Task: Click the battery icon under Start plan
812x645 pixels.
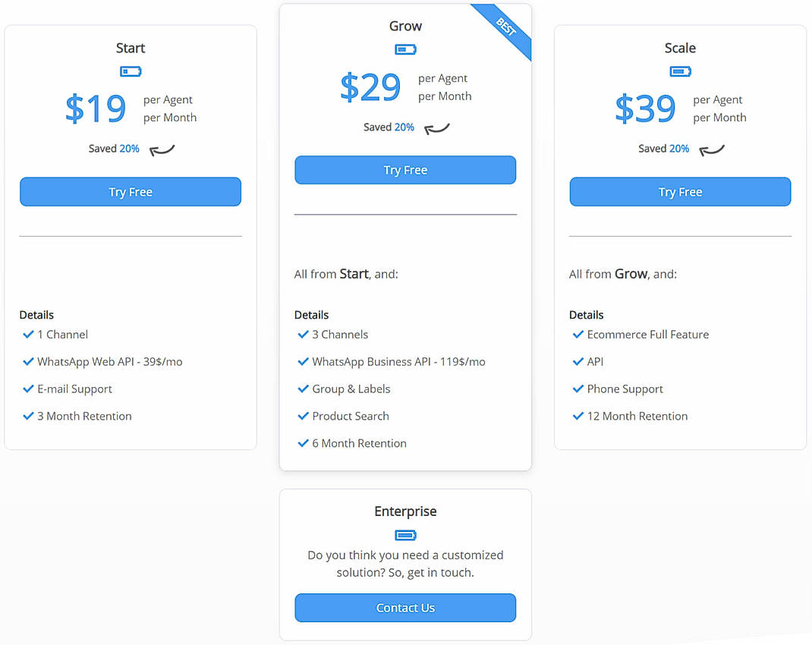Action: coord(131,71)
